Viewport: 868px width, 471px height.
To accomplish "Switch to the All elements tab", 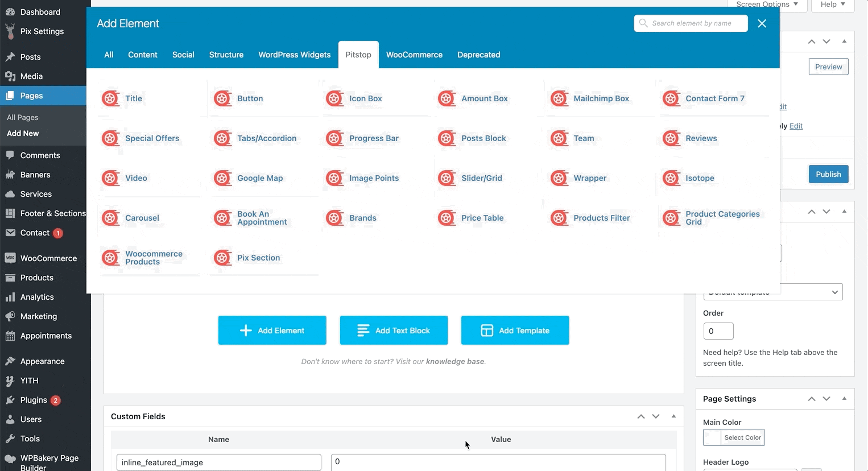I will coord(109,55).
